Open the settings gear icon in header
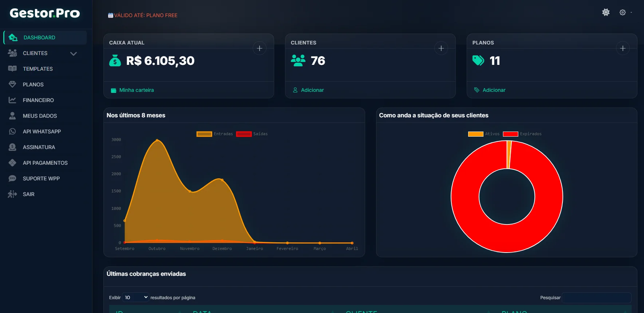 click(x=623, y=12)
